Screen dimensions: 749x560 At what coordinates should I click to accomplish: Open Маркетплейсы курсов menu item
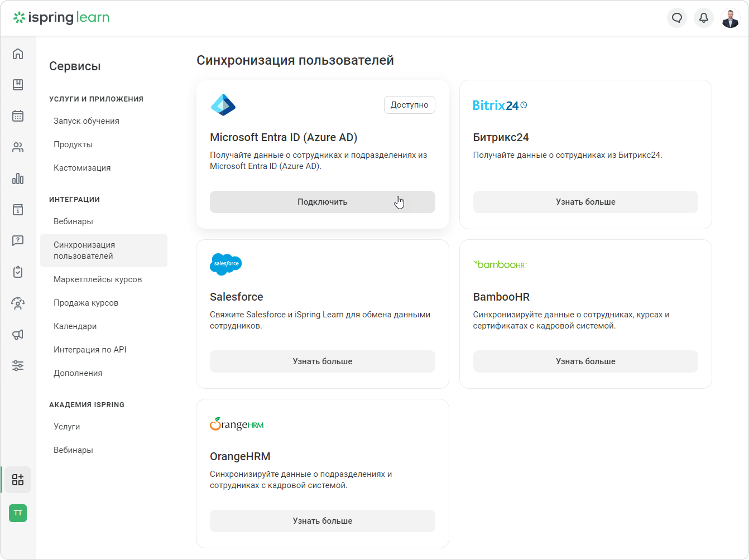98,279
